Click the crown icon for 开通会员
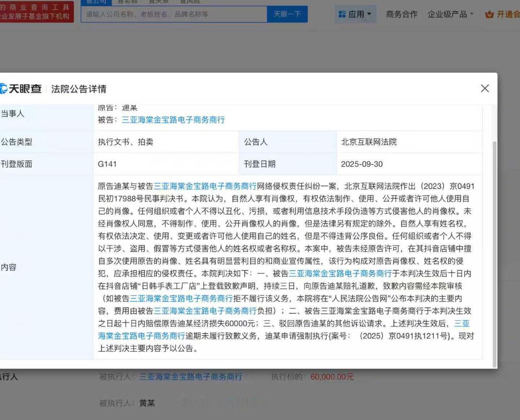The image size is (520, 420). click(x=489, y=15)
